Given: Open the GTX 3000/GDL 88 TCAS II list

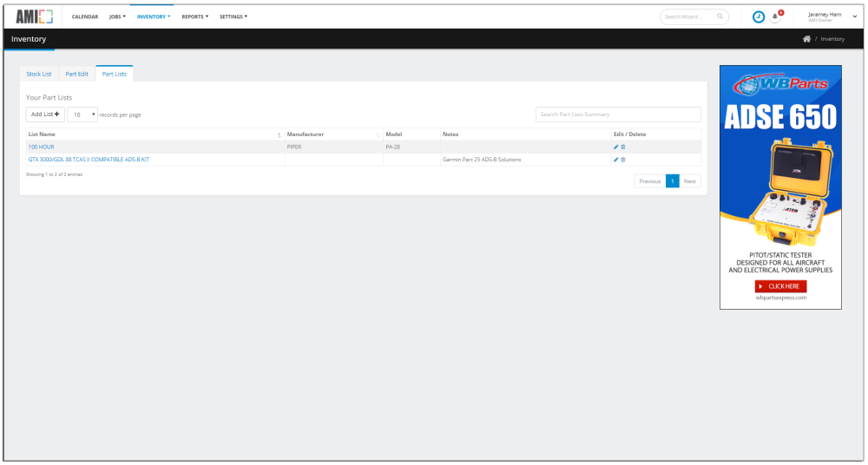Looking at the screenshot, I should click(x=89, y=160).
